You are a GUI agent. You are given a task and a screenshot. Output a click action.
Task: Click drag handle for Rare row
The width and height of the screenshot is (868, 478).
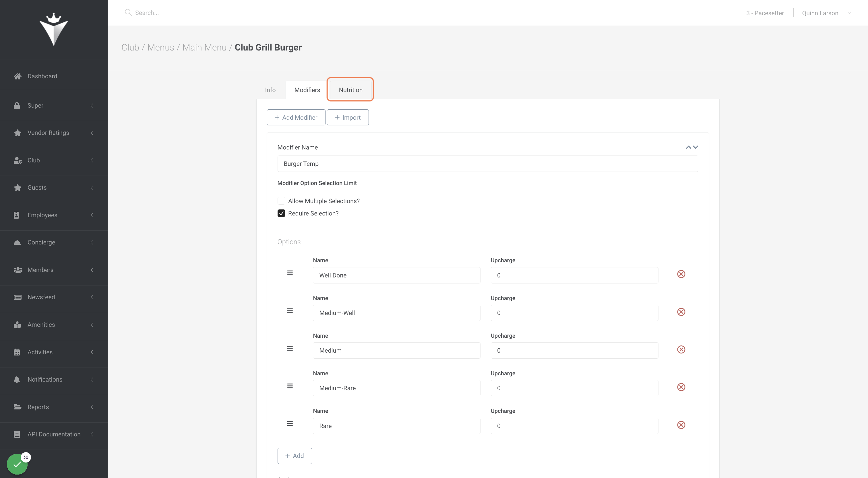point(290,423)
